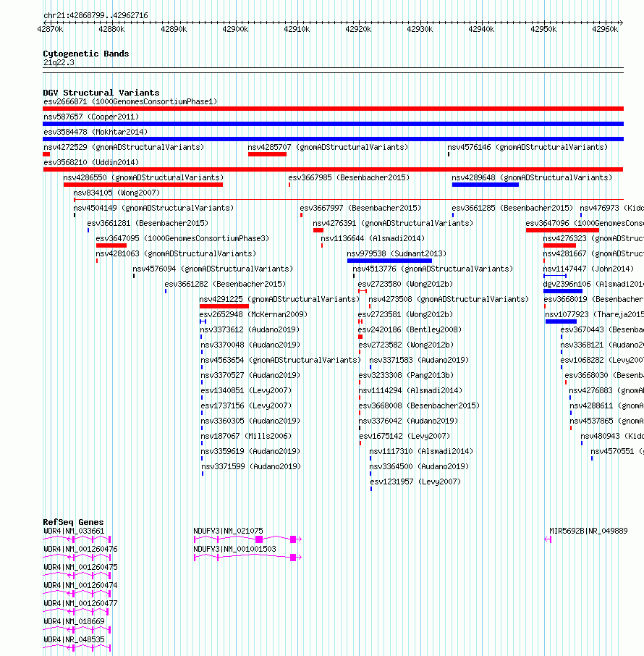The height and width of the screenshot is (656, 644).
Task: Click the esv3647096 red variant bar
Action: tap(562, 230)
